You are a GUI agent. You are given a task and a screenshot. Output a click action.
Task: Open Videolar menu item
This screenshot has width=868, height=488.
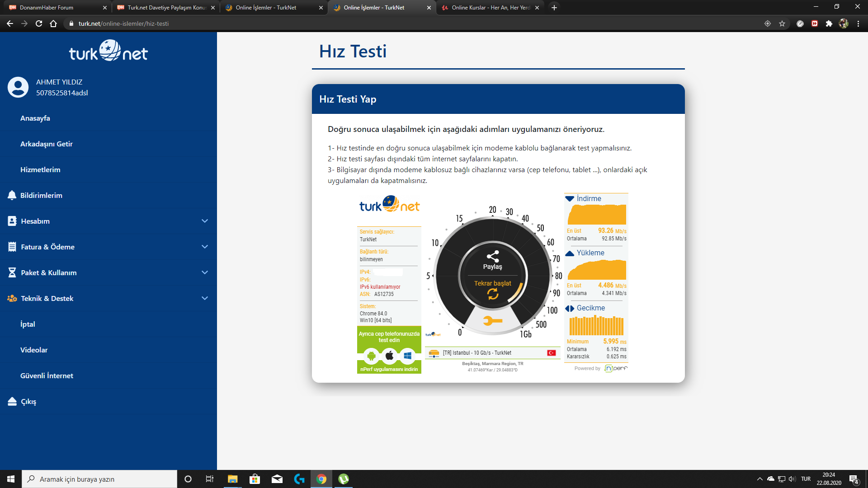point(34,350)
